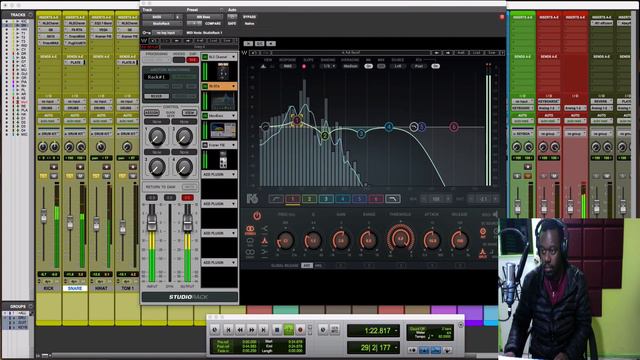Open third StudioRack slot plugin dropdown
Image resolution: width=640 pixels, height=360 pixels.
point(233,116)
